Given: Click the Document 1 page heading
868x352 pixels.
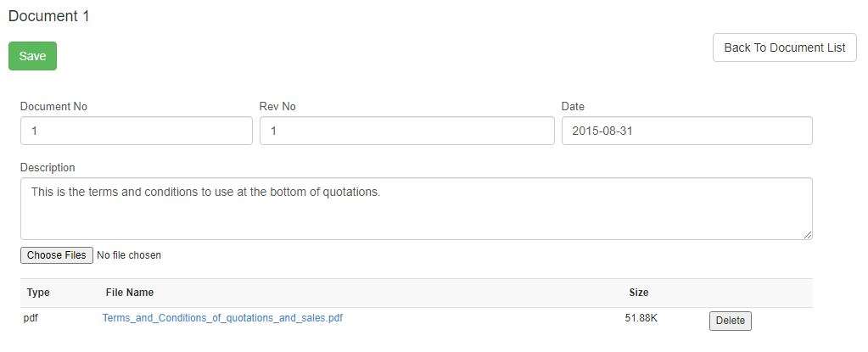Looking at the screenshot, I should (x=48, y=16).
